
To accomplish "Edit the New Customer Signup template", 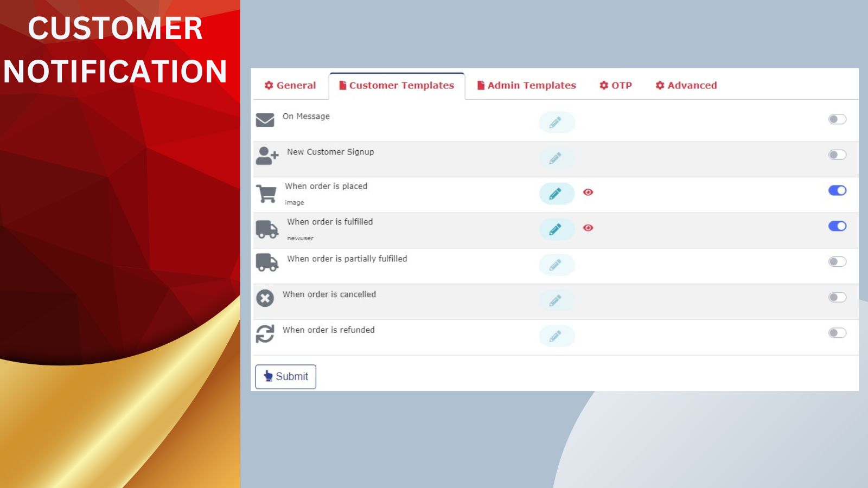I will pos(557,158).
